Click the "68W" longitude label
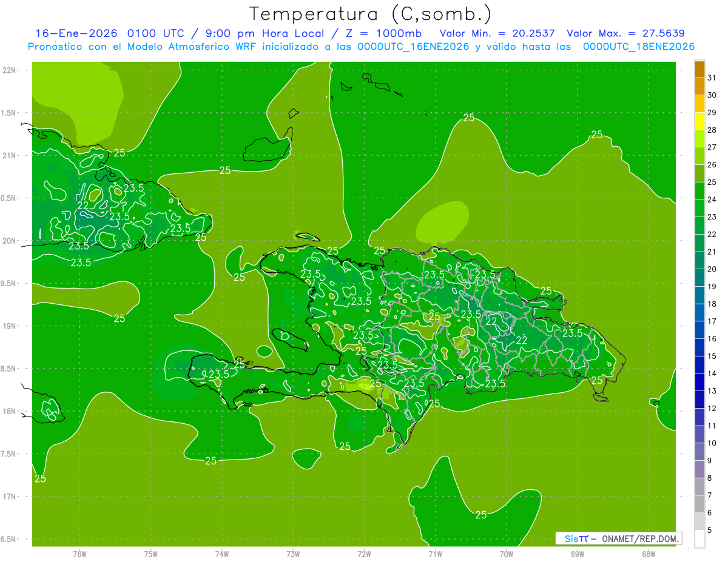The image size is (728, 562). [x=649, y=554]
